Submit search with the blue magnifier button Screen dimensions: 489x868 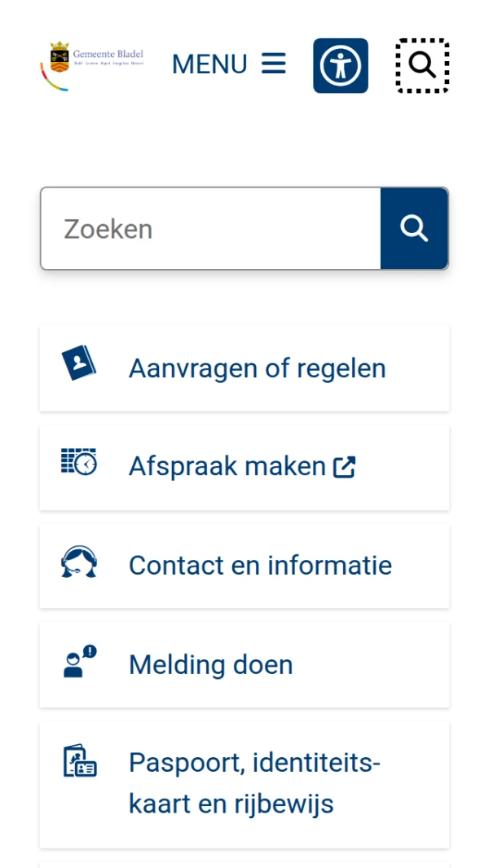coord(414,229)
